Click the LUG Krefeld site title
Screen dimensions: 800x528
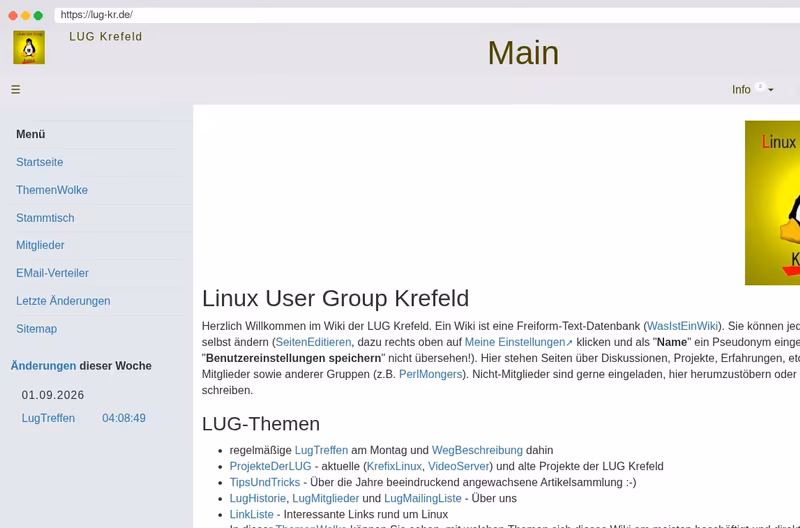(x=106, y=37)
